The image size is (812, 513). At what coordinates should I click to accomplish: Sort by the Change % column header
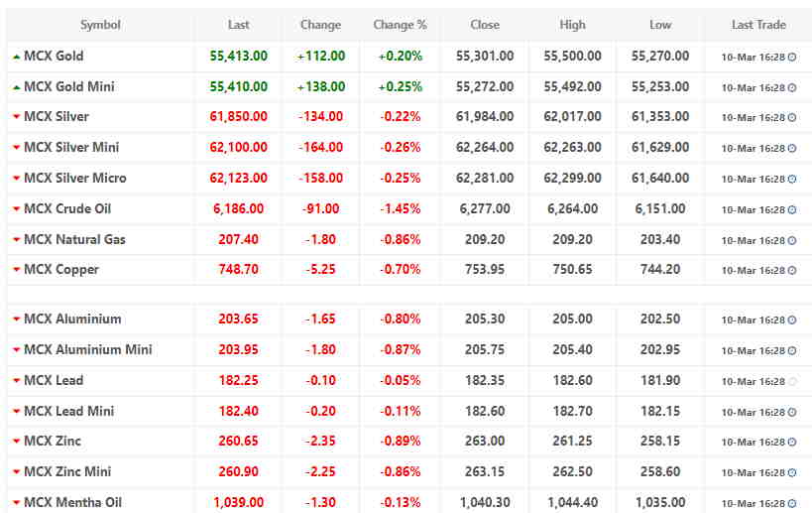tap(400, 25)
